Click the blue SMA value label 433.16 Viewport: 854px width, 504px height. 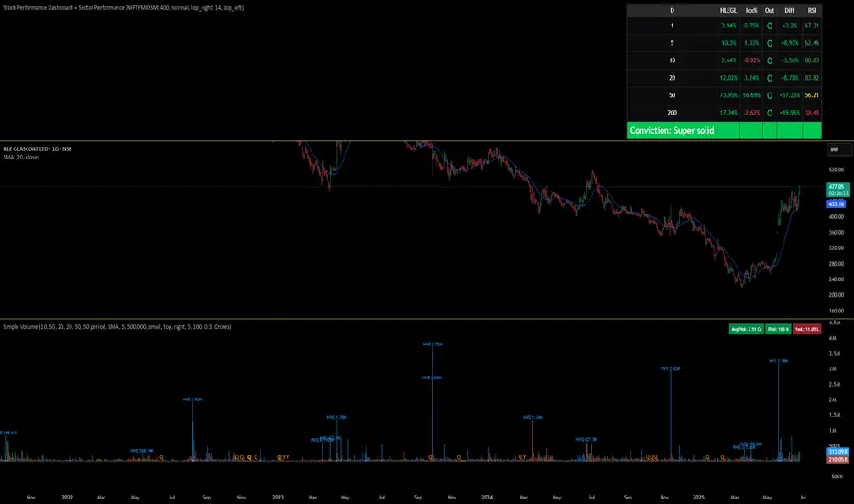click(836, 204)
